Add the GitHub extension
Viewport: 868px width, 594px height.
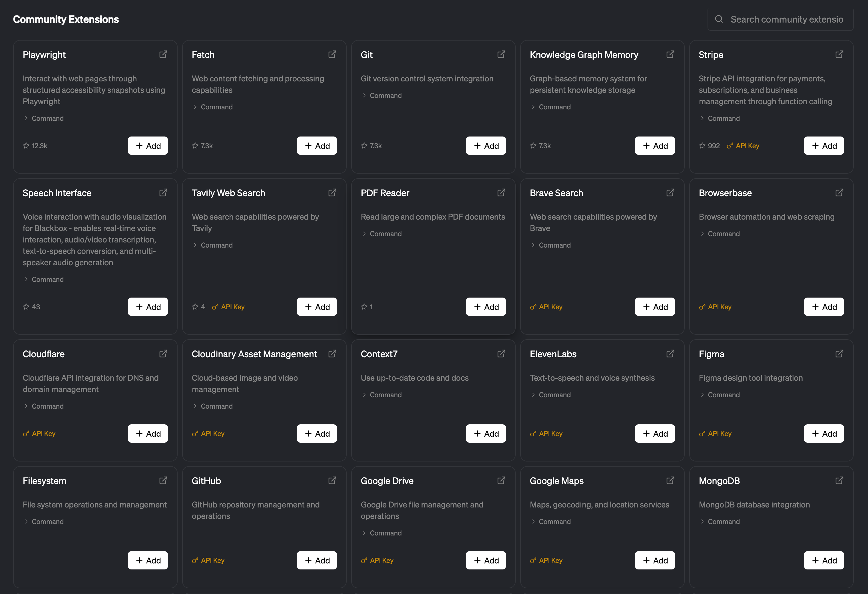coord(317,560)
